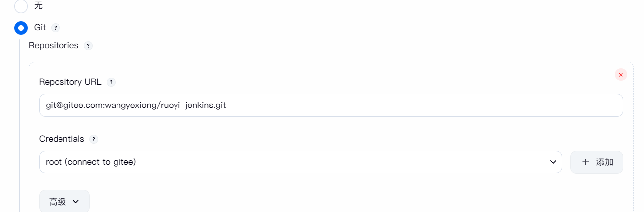Image resolution: width=644 pixels, height=212 pixels.
Task: Click the Repositories help question mark
Action: click(88, 46)
